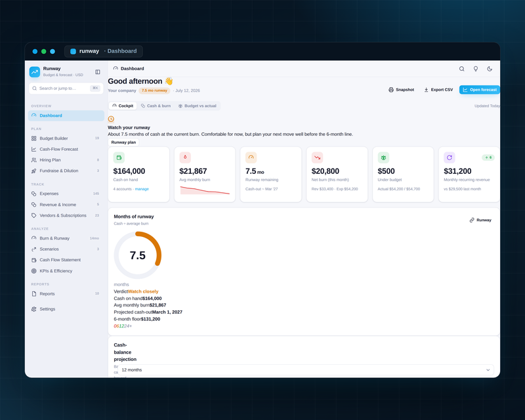Click the Open forecast button
525x420 pixels.
(480, 90)
